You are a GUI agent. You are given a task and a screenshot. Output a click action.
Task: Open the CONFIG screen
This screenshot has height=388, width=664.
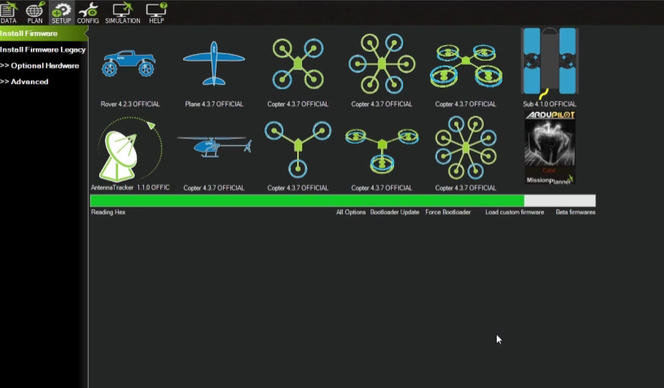[x=88, y=13]
